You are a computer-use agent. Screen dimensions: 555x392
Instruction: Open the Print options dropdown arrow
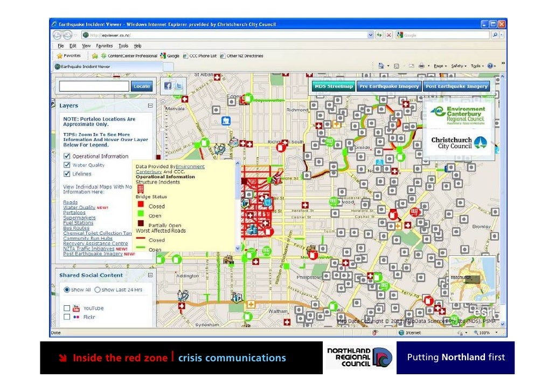[x=428, y=66]
